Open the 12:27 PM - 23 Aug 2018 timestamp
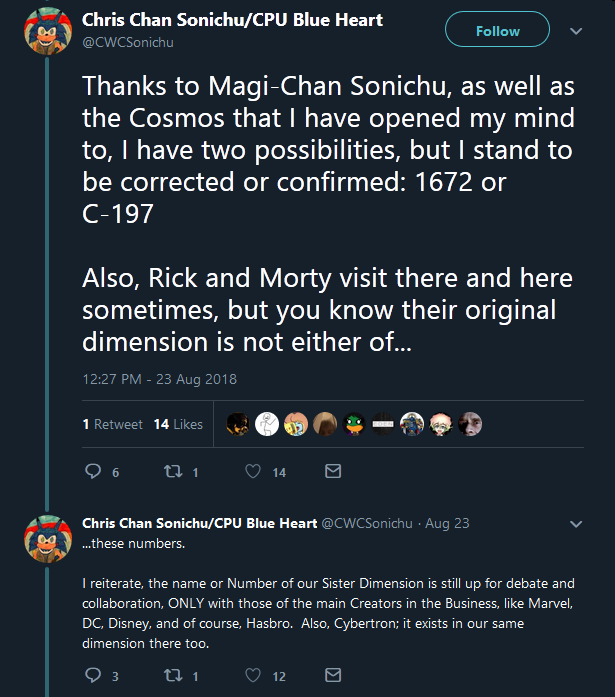The image size is (615, 697). point(160,379)
